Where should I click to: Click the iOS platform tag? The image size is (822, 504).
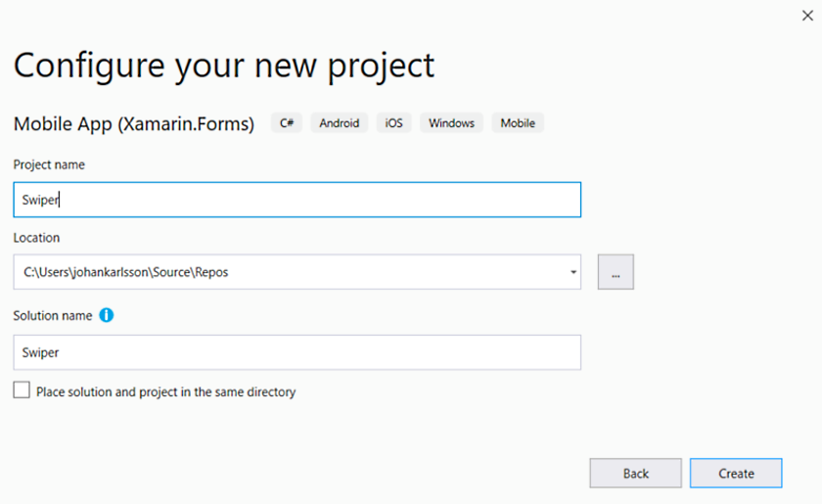pos(393,122)
